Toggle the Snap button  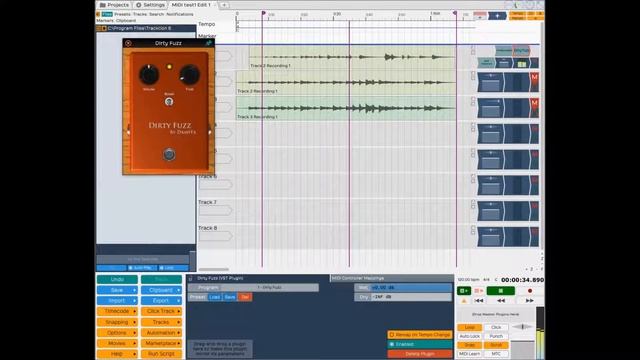469,345
